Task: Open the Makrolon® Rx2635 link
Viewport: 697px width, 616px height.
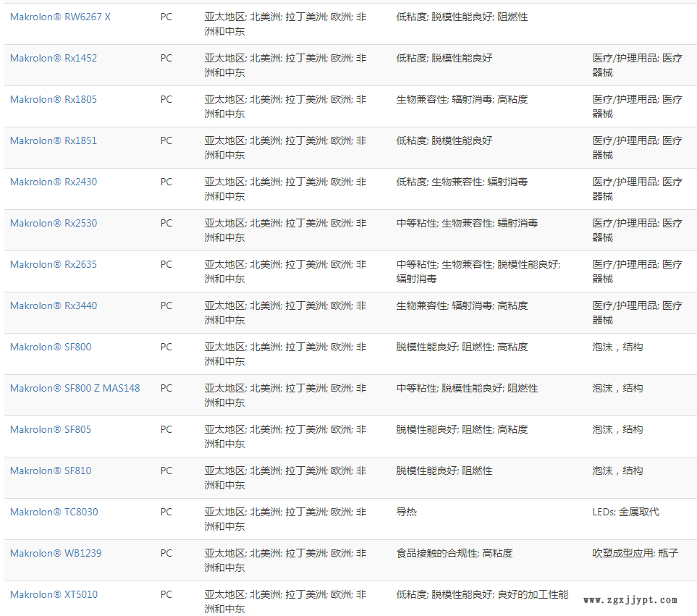Action: click(x=53, y=264)
